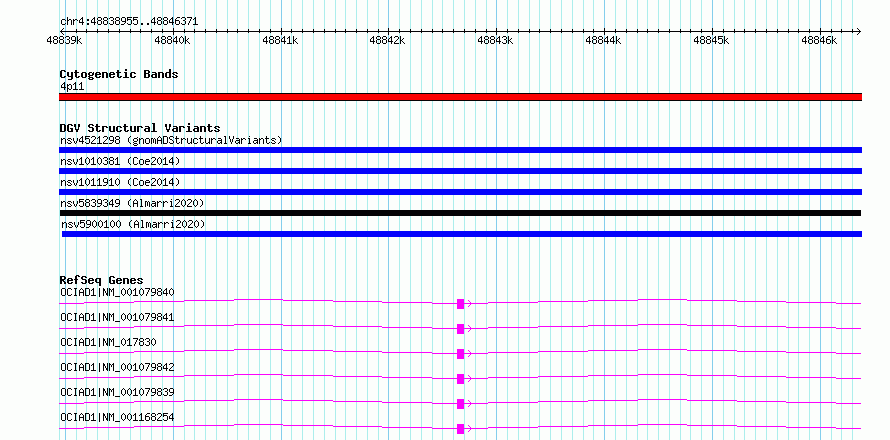890x440 pixels.
Task: Open nsv4521298 (gnomADStructuralVariants) label
Action: coord(171,140)
